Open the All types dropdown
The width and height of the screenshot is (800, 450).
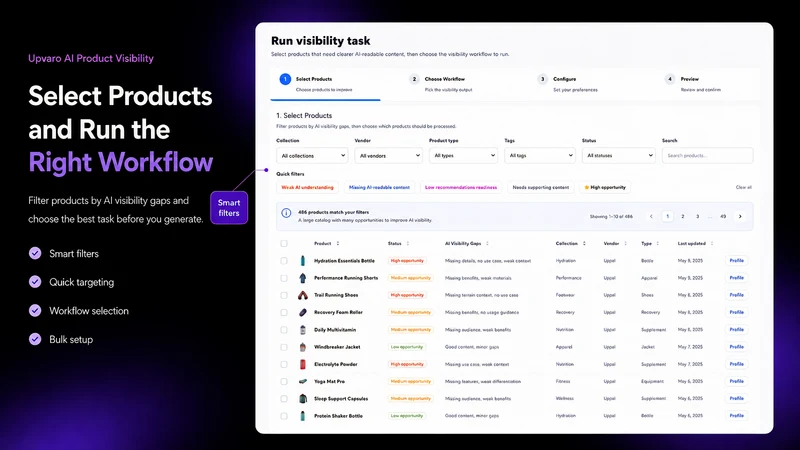click(x=463, y=156)
